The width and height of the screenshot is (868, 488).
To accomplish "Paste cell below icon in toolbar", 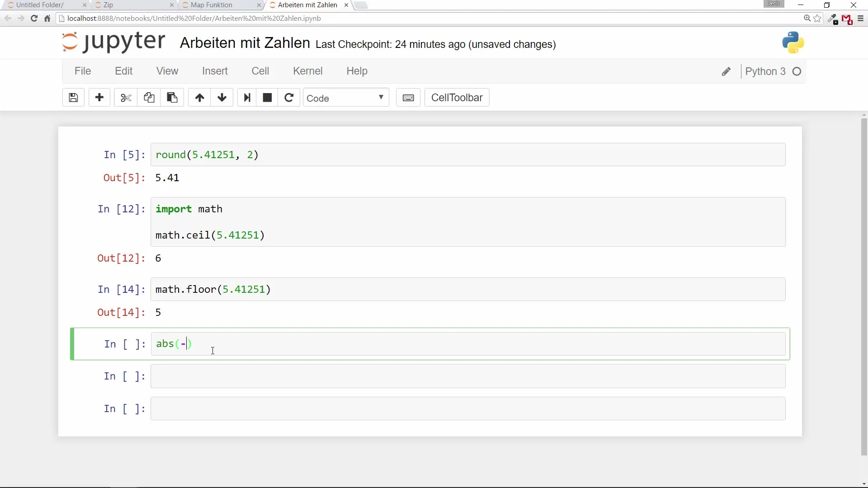I will pos(172,98).
